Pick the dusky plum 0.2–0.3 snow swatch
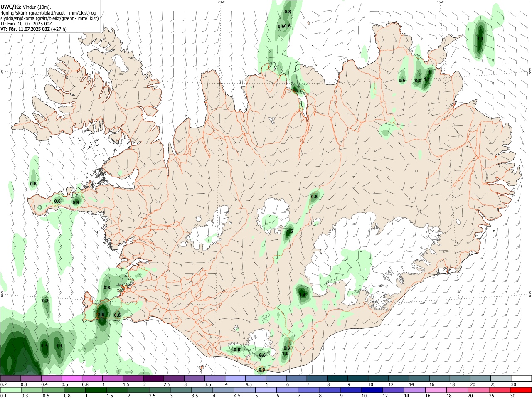The width and height of the screenshot is (532, 399). 10,379
